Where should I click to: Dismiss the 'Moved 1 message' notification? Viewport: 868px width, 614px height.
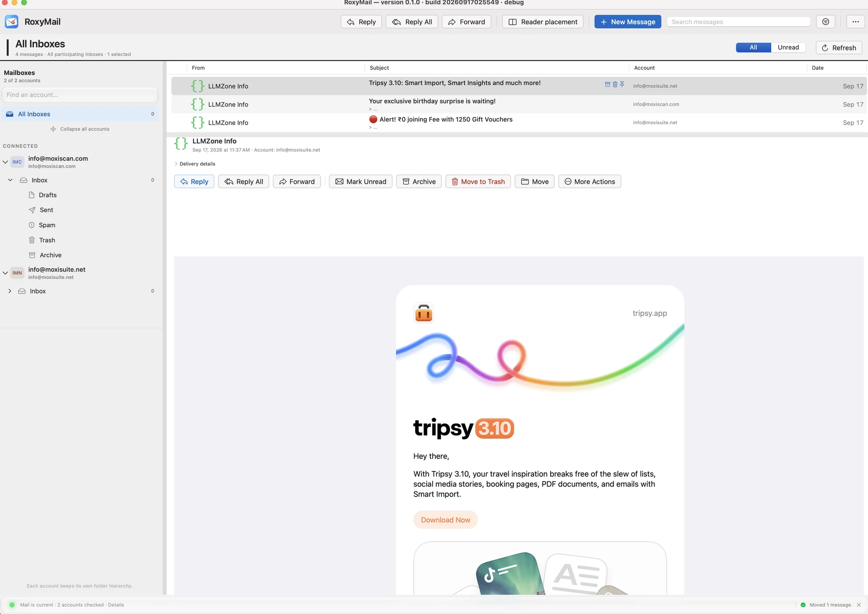pos(859,605)
